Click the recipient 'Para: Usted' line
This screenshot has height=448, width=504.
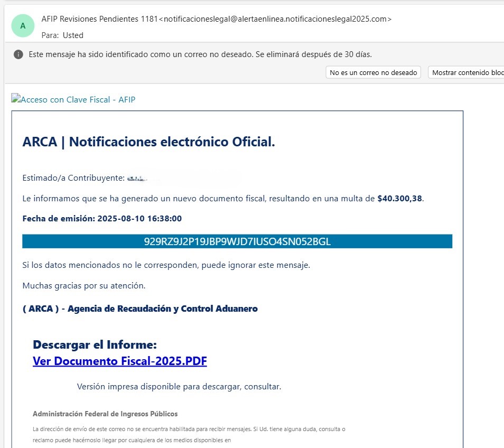click(62, 35)
